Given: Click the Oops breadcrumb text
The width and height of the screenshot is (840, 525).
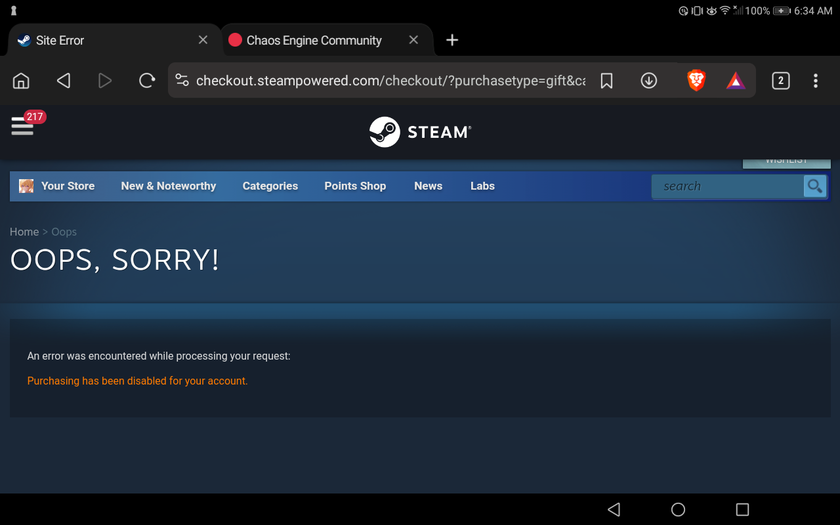Looking at the screenshot, I should coord(64,232).
